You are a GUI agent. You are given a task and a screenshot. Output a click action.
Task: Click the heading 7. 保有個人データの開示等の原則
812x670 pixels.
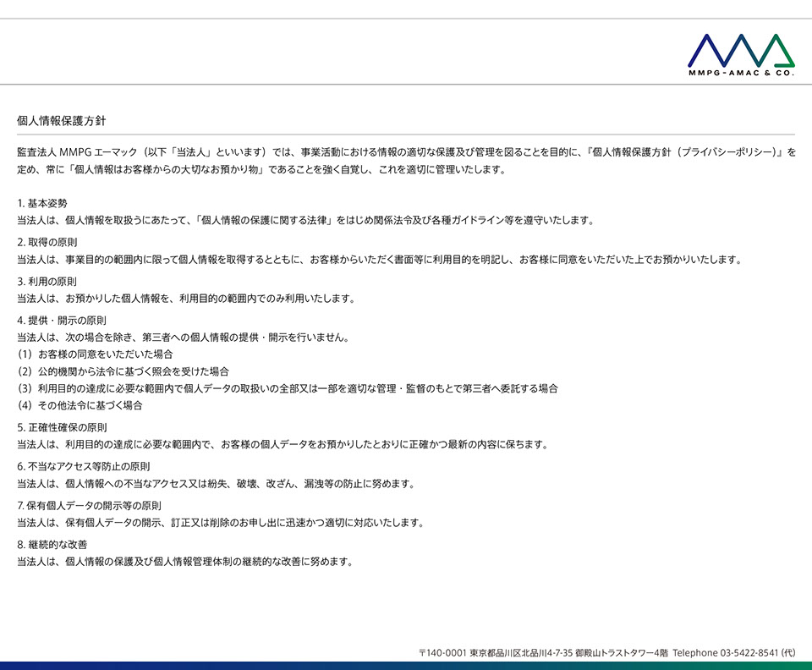point(89,506)
